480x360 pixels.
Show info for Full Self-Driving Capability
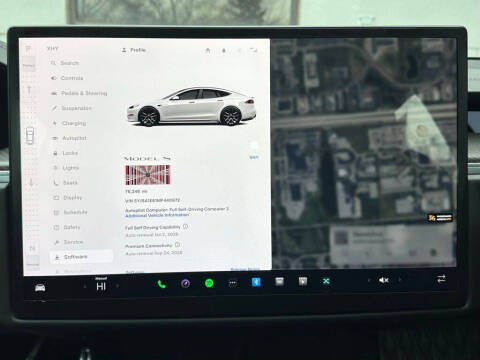pos(185,226)
